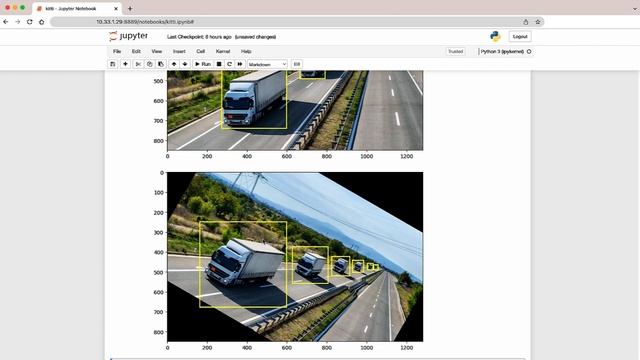640x360 pixels.
Task: Close the kitti Jupyter Notebook tab
Action: coord(116,9)
